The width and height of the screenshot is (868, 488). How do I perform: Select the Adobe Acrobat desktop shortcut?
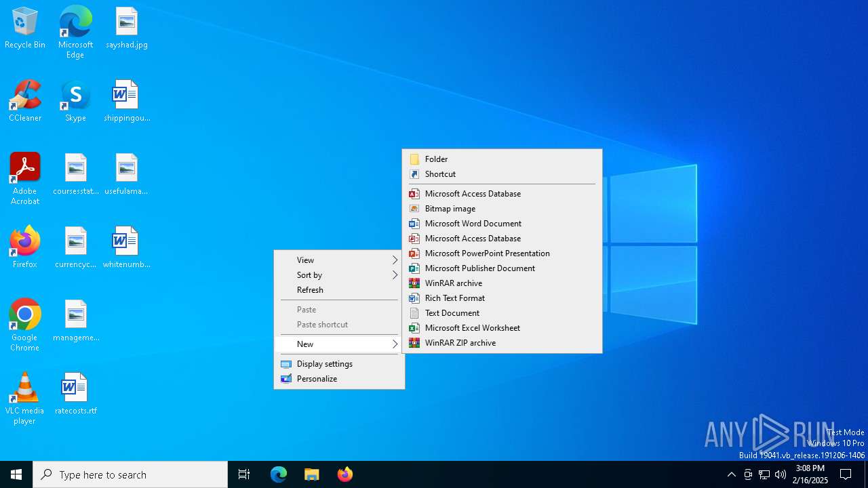(25, 179)
